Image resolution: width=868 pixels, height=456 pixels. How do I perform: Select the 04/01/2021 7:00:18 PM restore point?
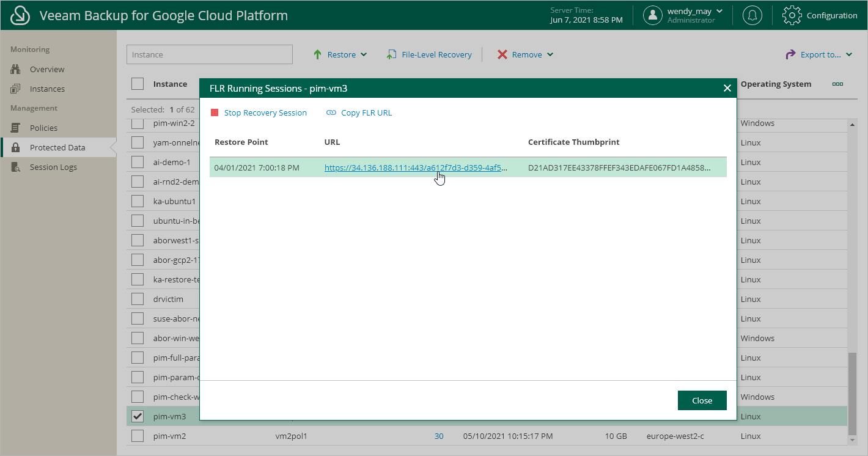click(x=257, y=167)
